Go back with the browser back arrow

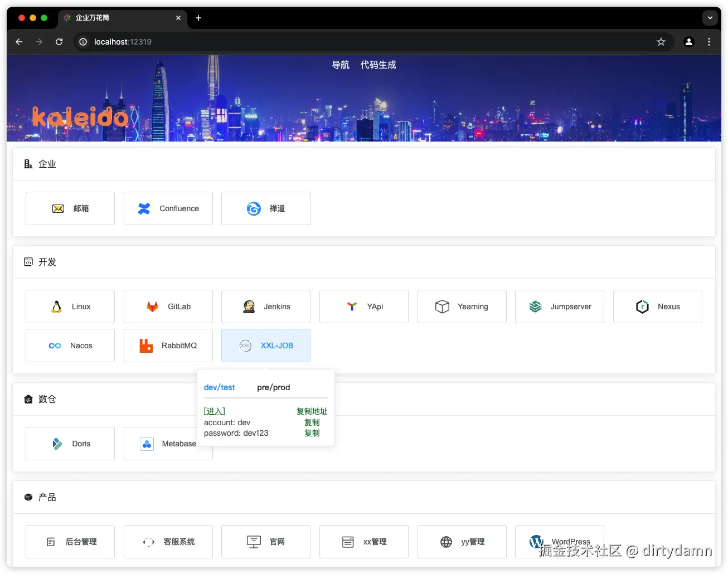(19, 42)
